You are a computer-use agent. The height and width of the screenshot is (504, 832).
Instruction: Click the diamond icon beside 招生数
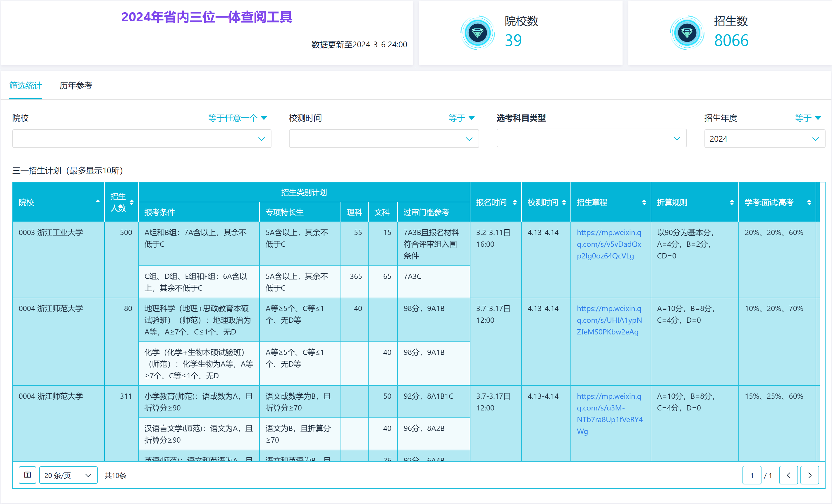coord(687,33)
